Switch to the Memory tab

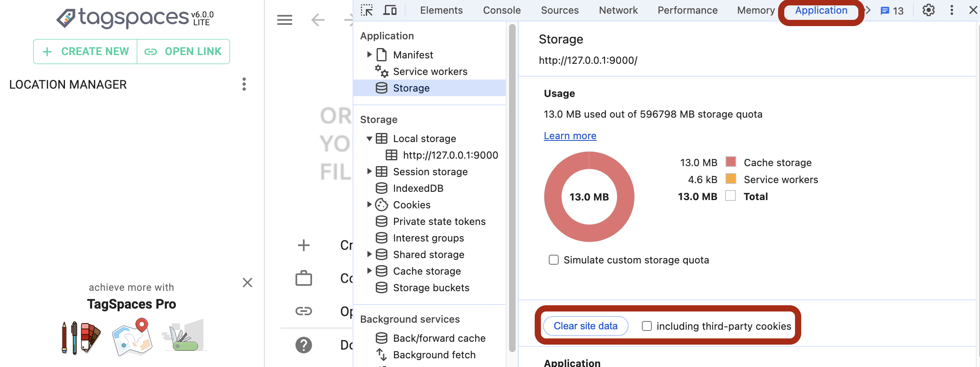(x=756, y=10)
